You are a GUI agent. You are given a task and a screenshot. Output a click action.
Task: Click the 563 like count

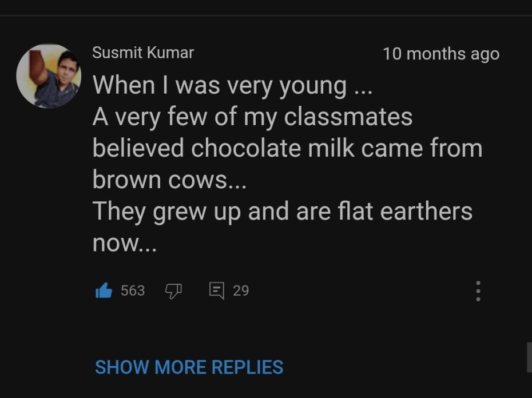tap(133, 291)
